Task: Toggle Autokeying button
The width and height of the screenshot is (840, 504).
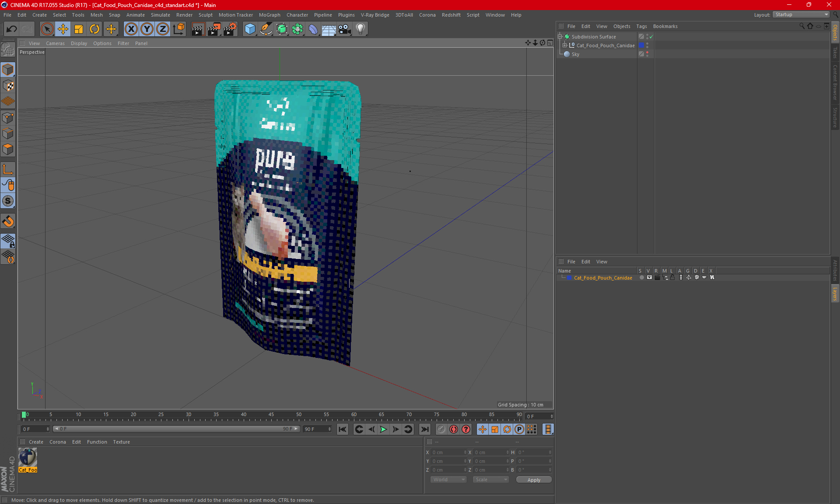Action: pyautogui.click(x=454, y=429)
